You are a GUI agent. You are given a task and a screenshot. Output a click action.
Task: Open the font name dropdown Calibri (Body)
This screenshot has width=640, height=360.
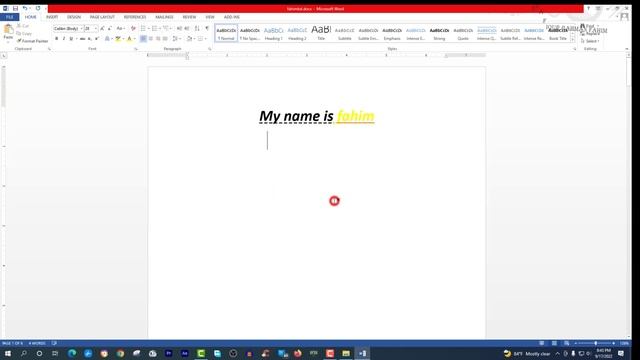[81, 29]
